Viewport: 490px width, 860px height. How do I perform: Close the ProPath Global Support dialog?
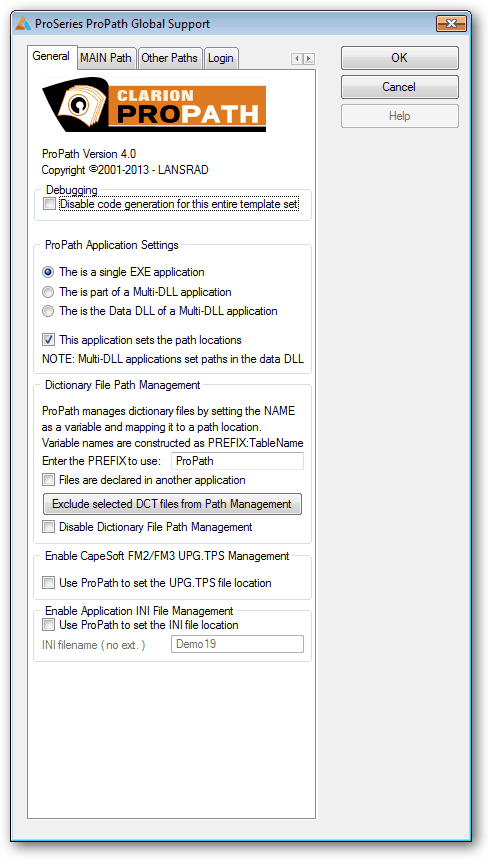[451, 24]
